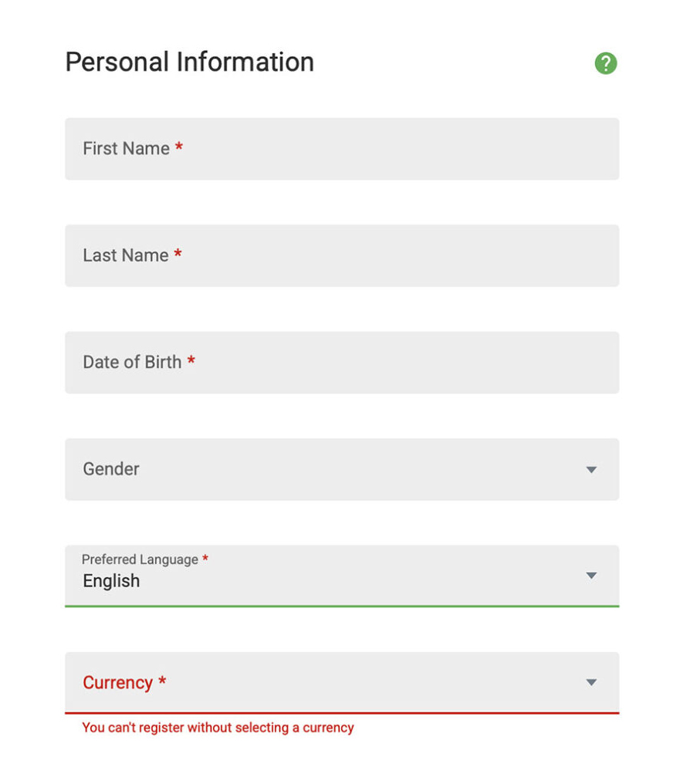The width and height of the screenshot is (680, 784).
Task: Click the Currency dropdown triangle icon
Action: coord(591,682)
